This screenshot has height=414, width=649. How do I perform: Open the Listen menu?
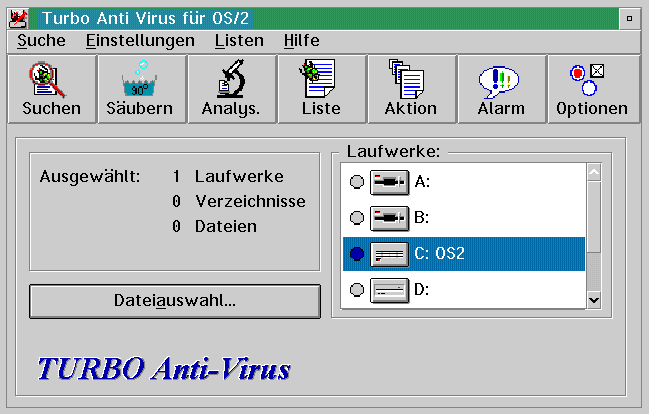239,41
